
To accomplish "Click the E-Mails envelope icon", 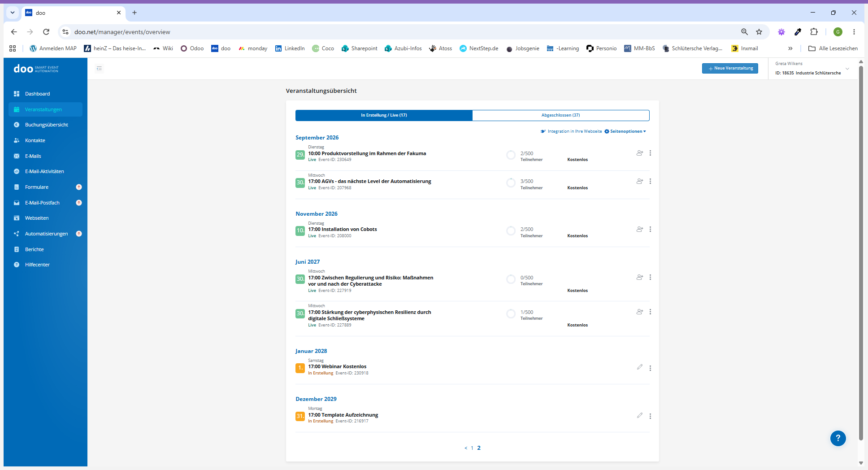I will click(17, 156).
